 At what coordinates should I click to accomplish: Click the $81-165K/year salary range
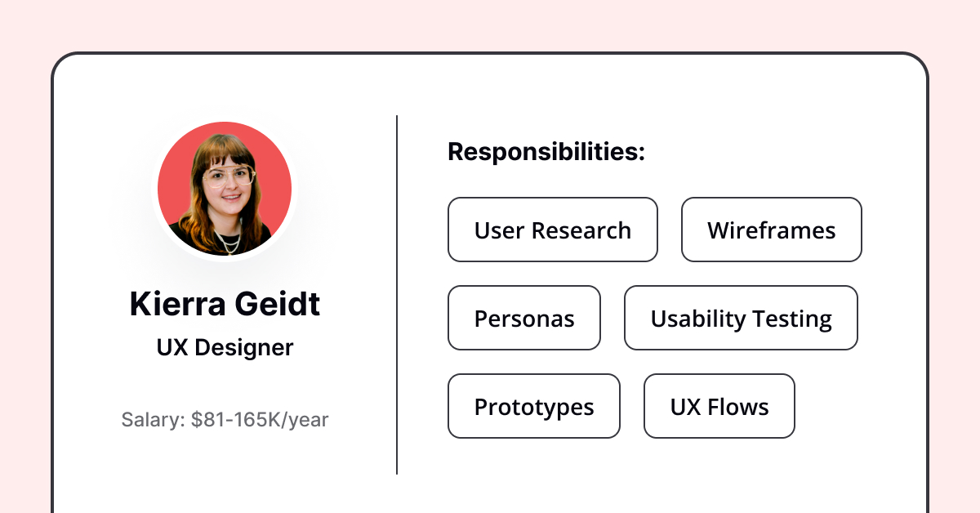(260, 420)
